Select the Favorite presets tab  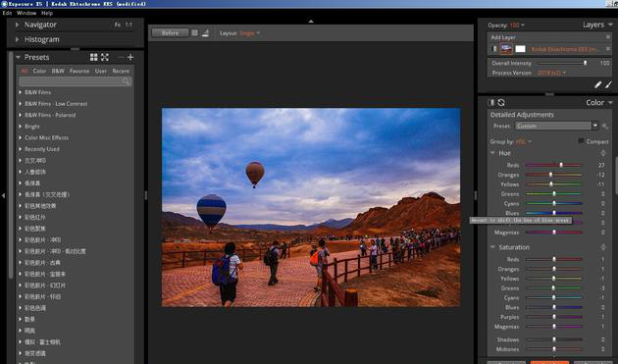[x=79, y=71]
